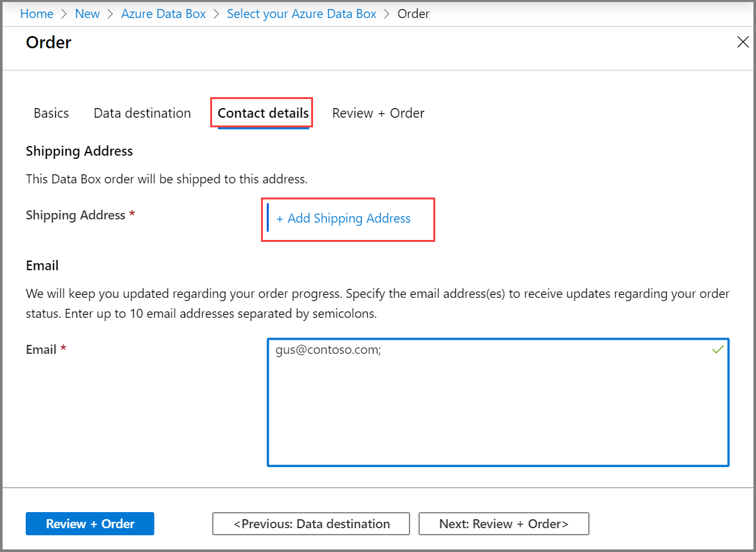Navigate to Azure Data Box breadcrumb

tap(163, 14)
